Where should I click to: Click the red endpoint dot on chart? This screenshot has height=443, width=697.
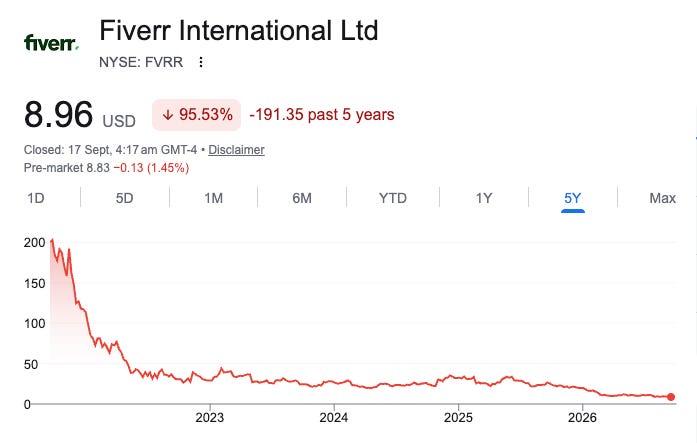tap(671, 397)
